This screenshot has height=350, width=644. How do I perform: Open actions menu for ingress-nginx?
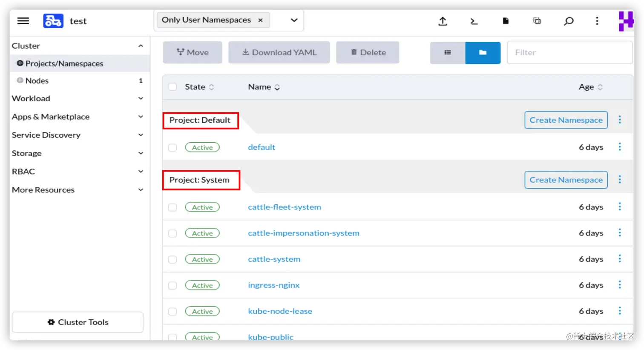point(620,284)
